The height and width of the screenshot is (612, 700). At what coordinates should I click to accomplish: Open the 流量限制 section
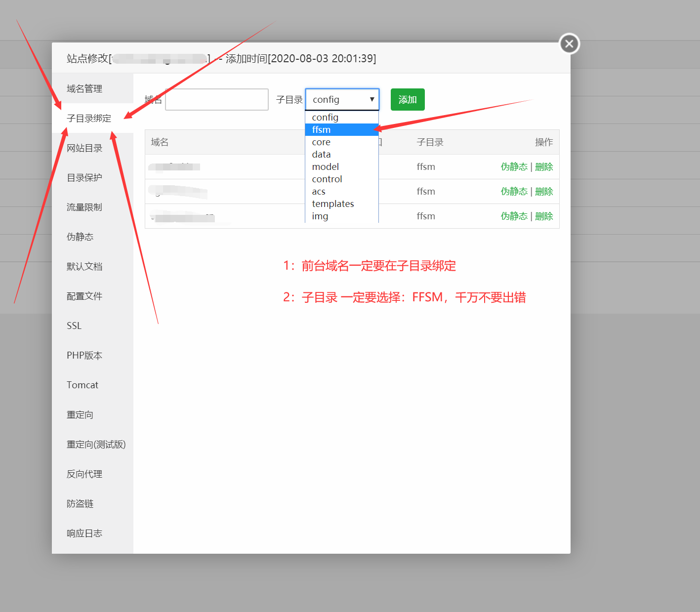tap(83, 207)
